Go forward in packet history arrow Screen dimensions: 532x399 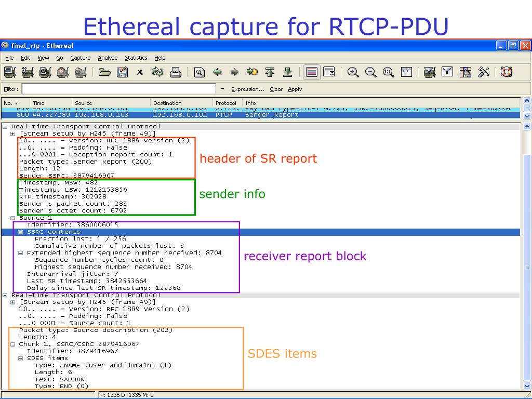click(234, 72)
